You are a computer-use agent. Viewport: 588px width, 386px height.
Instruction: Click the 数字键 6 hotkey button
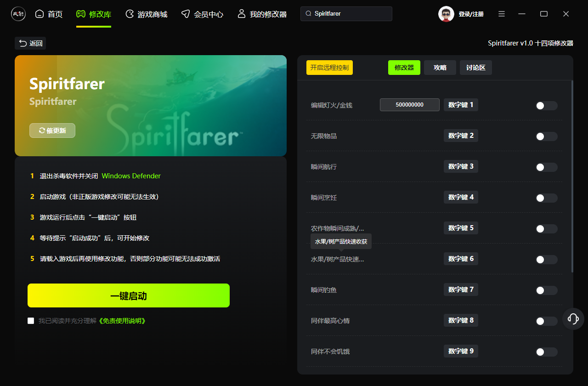click(461, 259)
